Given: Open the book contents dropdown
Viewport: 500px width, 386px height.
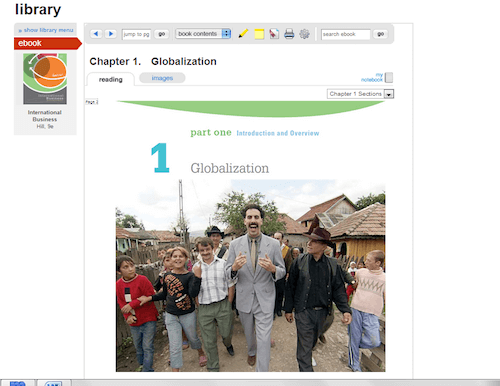Looking at the screenshot, I should (x=203, y=34).
